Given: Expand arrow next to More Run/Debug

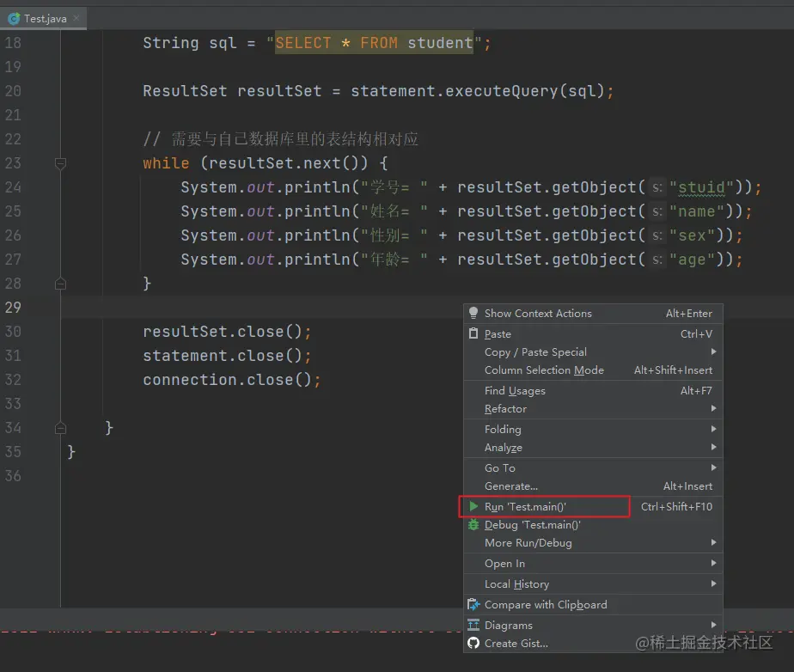Looking at the screenshot, I should pos(713,542).
